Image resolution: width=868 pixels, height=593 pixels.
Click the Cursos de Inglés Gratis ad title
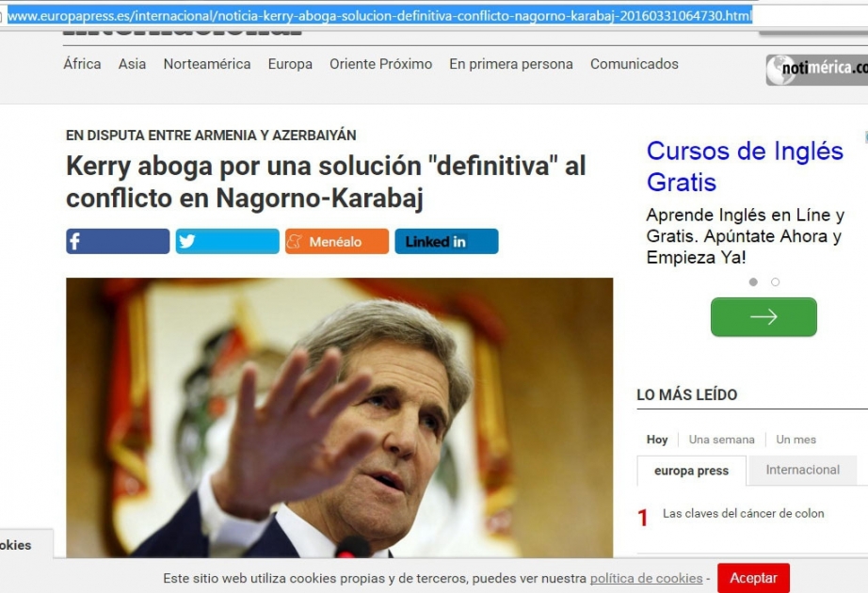click(745, 166)
